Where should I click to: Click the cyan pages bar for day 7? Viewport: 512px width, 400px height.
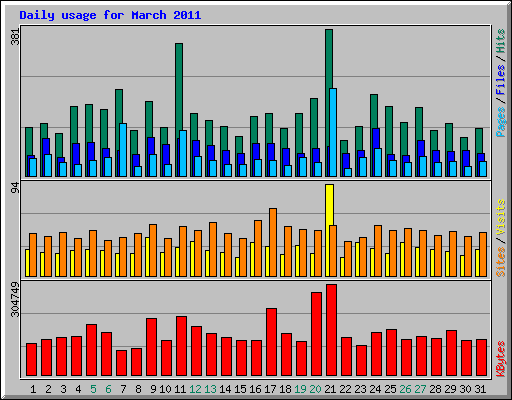(x=123, y=150)
